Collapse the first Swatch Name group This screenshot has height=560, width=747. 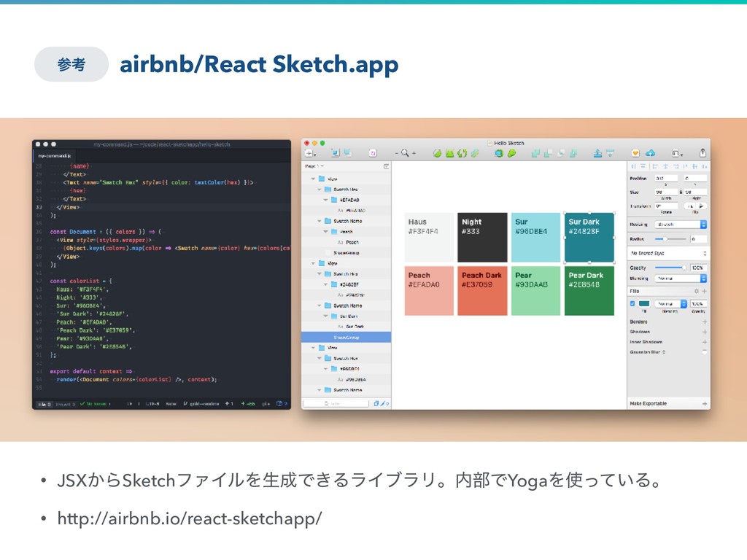[x=320, y=221]
